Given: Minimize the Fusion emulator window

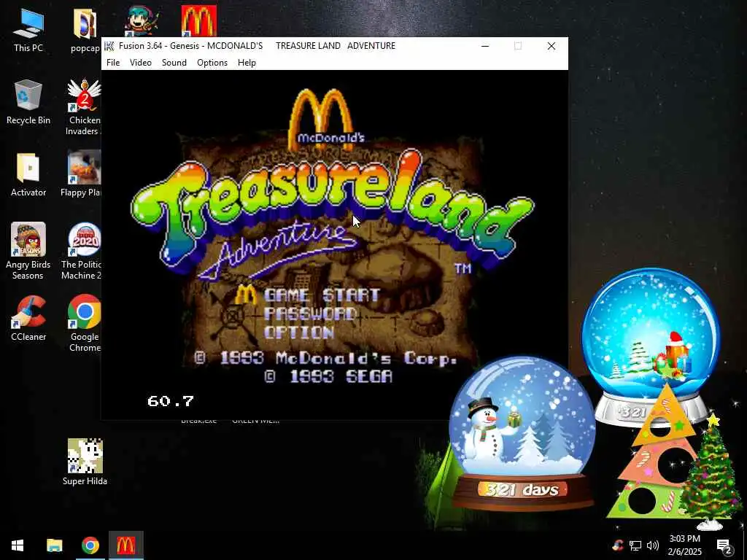Looking at the screenshot, I should (485, 46).
